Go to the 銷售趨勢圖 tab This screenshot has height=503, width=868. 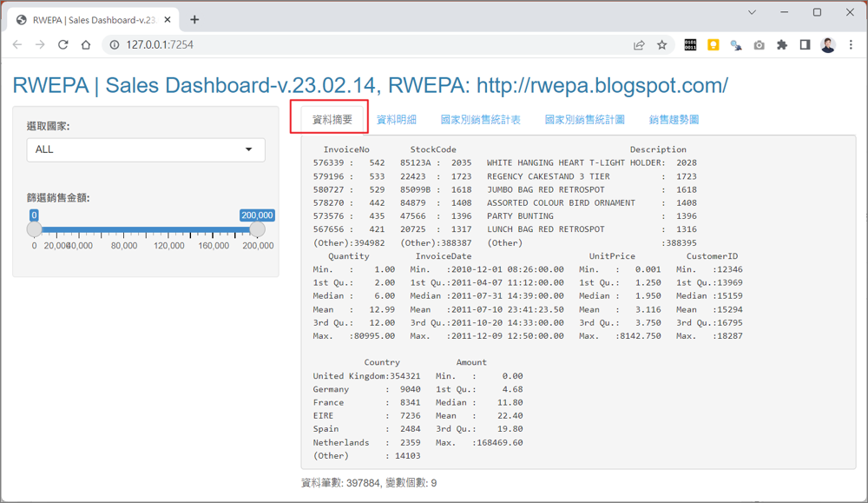click(674, 120)
